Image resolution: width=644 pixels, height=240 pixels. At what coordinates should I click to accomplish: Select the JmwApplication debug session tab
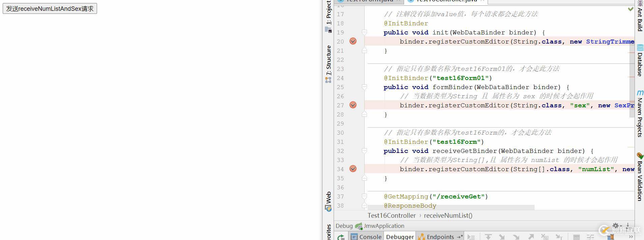380,226
